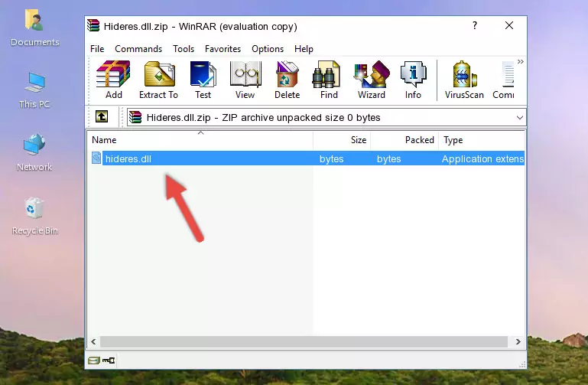Open the Favorites menu
Screen dimensions: 588x385
(x=223, y=49)
